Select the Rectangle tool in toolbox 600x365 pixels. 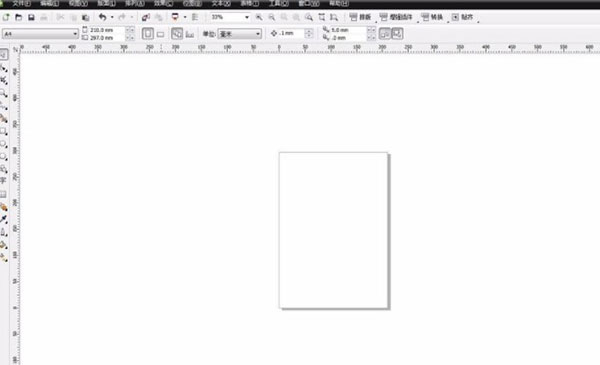3,131
